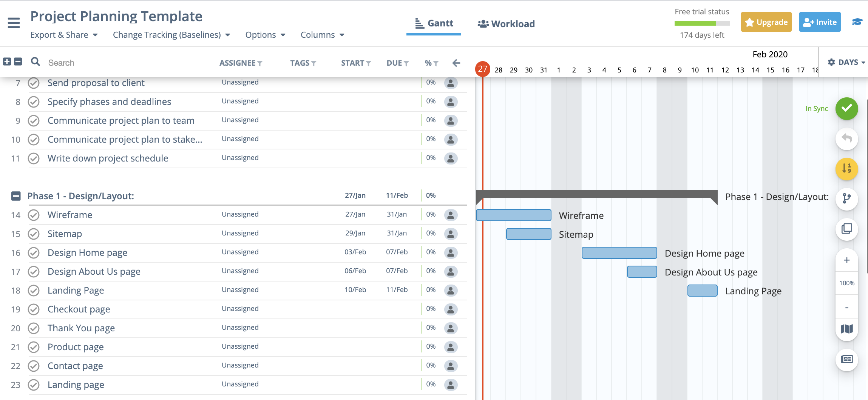Click the search magnifier icon
This screenshot has width=868, height=400.
35,62
